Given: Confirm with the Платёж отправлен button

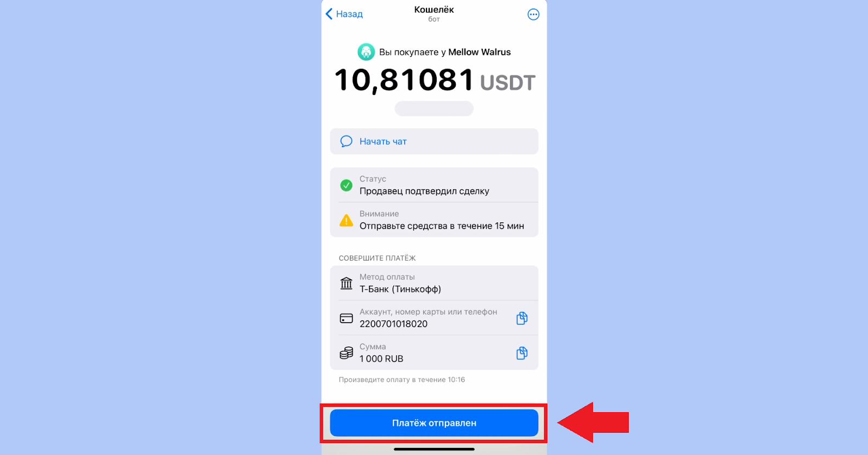Looking at the screenshot, I should pyautogui.click(x=434, y=423).
